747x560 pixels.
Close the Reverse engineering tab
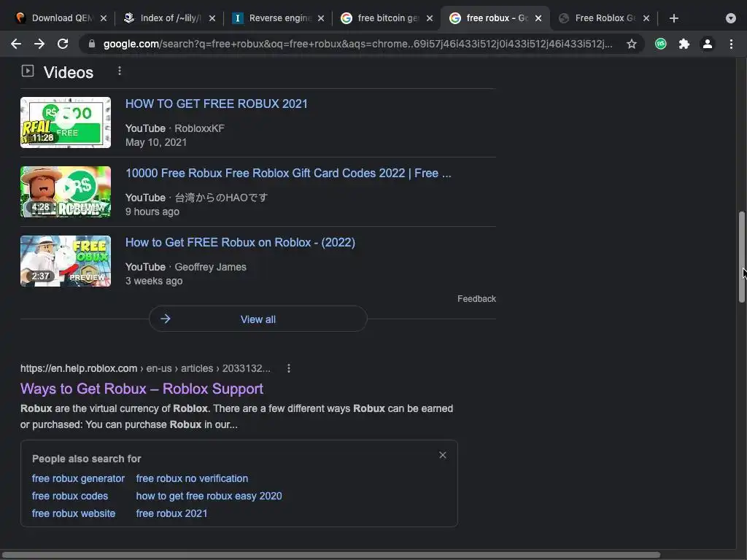point(321,18)
